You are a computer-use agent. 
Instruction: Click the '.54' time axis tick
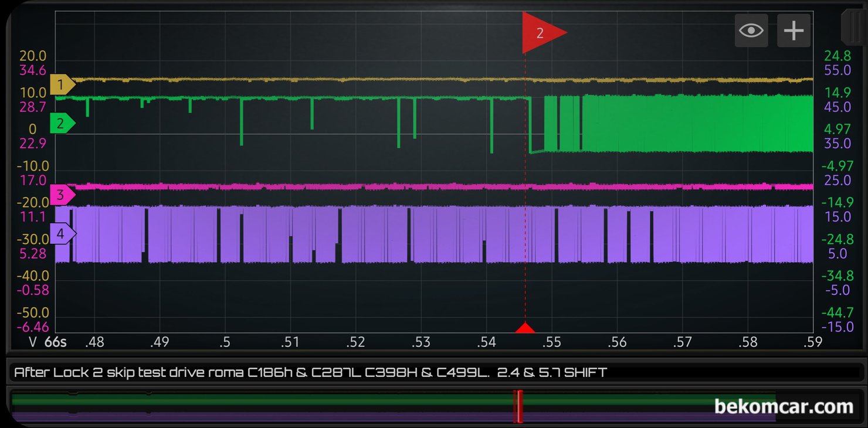click(x=487, y=342)
